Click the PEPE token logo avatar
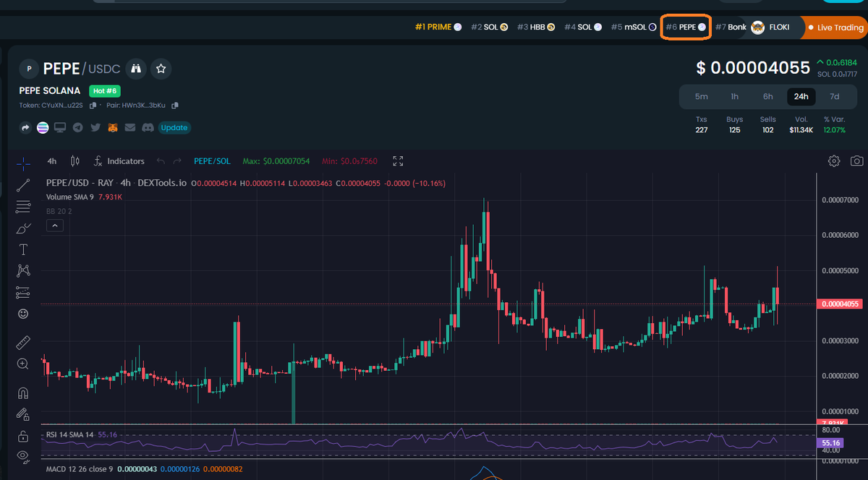Screen dimensions: 868x480 (28, 69)
